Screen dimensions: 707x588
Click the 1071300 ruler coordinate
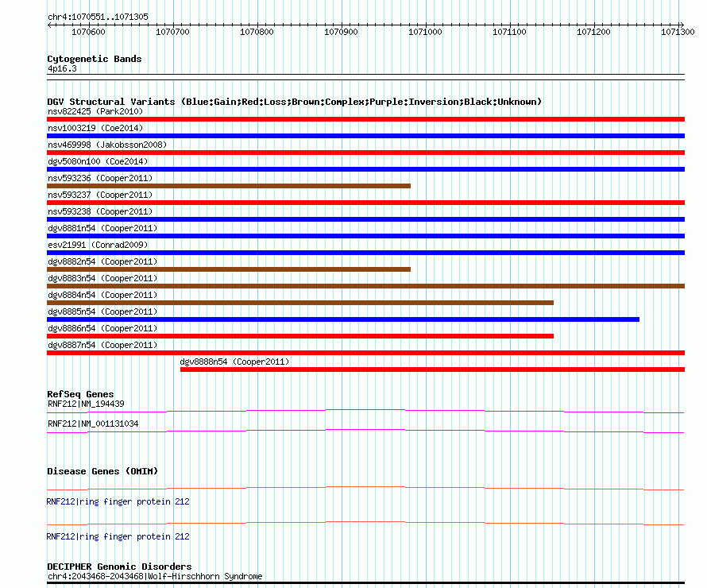(678, 32)
